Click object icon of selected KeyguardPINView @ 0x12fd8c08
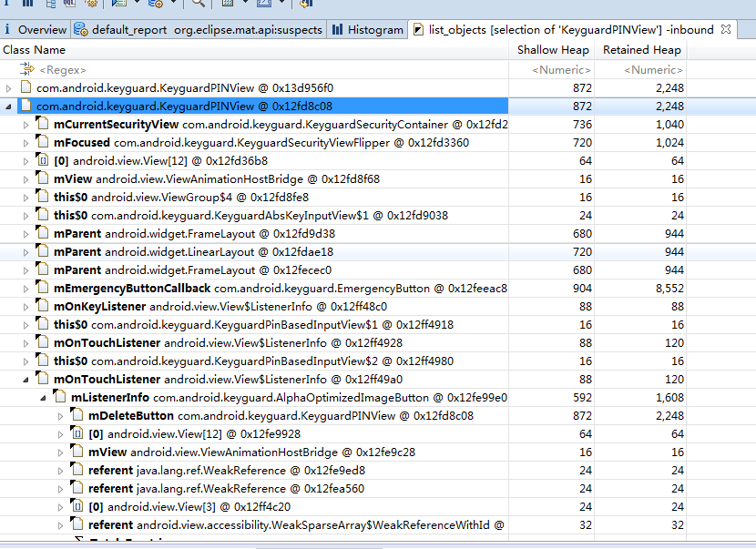The width and height of the screenshot is (756, 549). (26, 106)
